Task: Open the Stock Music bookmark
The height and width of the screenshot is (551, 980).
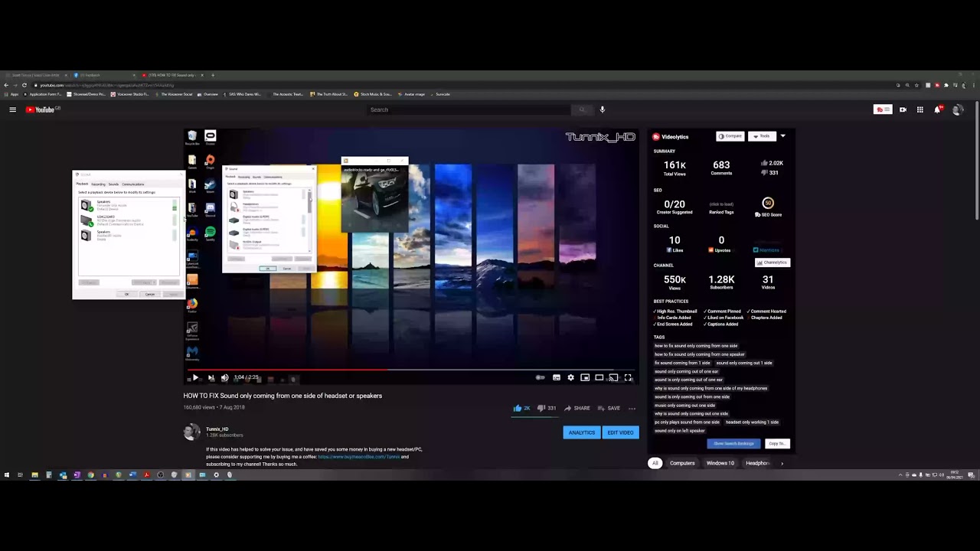Action: pyautogui.click(x=373, y=94)
